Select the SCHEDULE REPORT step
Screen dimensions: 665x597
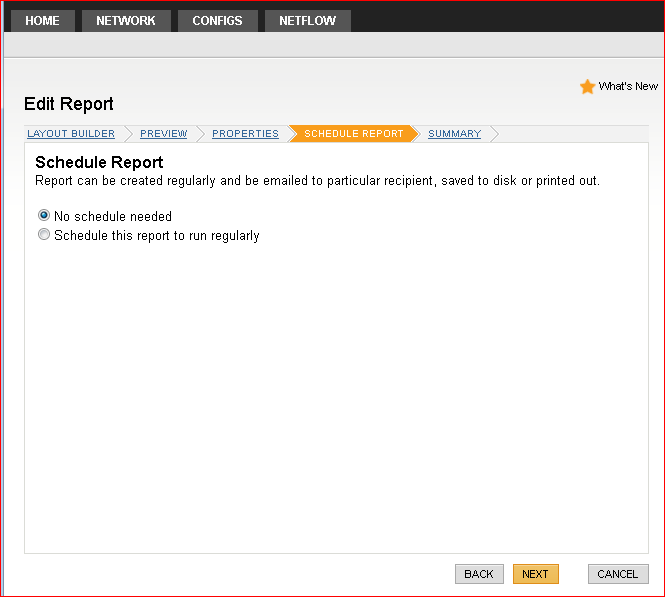click(353, 134)
